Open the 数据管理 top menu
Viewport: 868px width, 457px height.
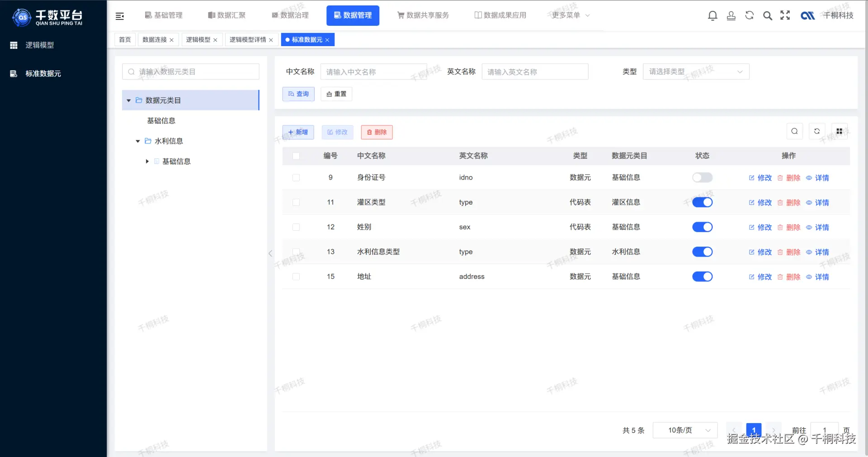coord(353,15)
